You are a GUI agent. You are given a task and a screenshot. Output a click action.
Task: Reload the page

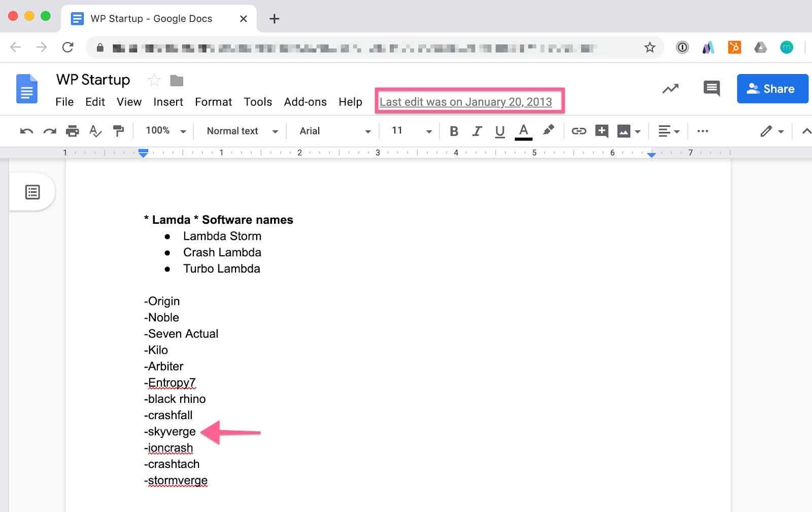point(67,48)
